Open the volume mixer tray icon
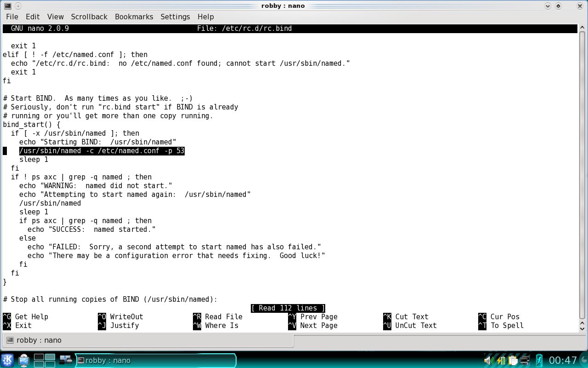588x368 pixels. (489, 360)
